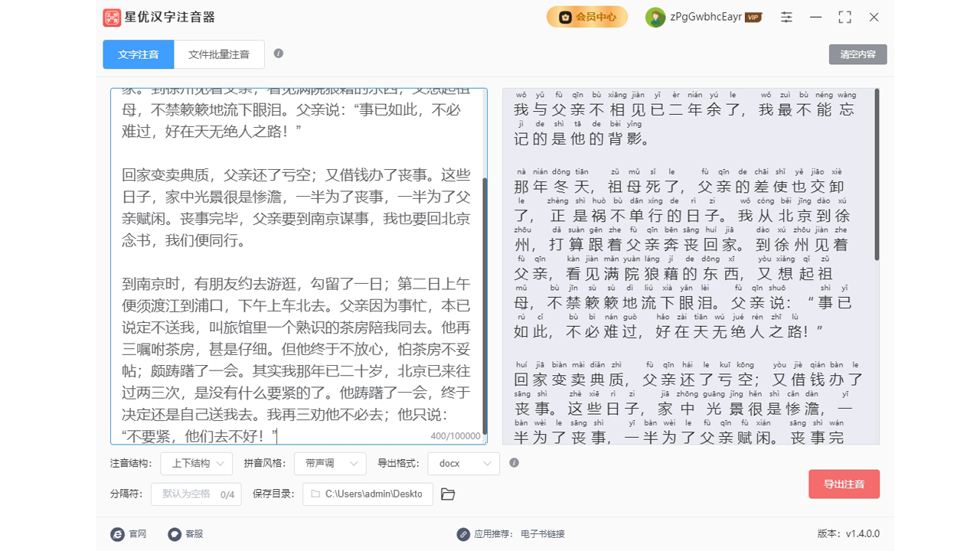Click the info icon next to注音 tabs
This screenshot has width=980, height=551.
click(x=279, y=54)
